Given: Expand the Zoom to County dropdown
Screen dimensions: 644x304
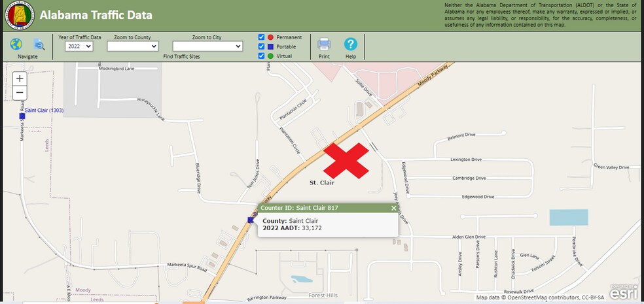Looking at the screenshot, I should point(133,46).
